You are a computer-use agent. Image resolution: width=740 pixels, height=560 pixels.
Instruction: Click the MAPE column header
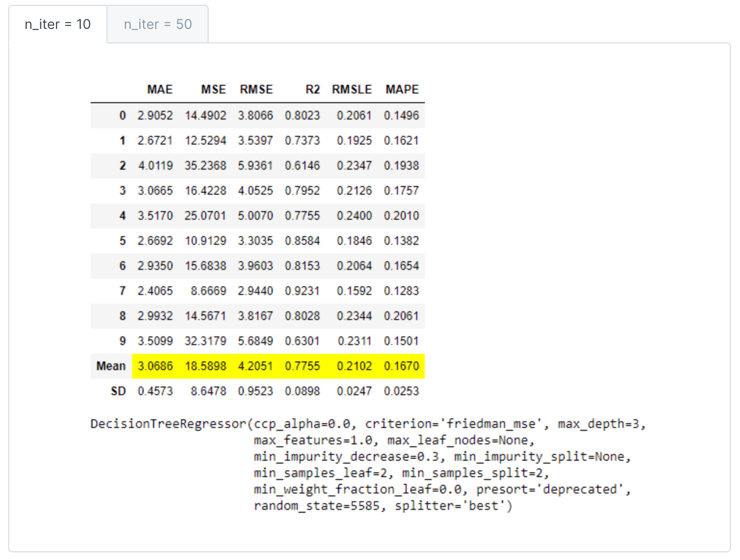tap(402, 90)
